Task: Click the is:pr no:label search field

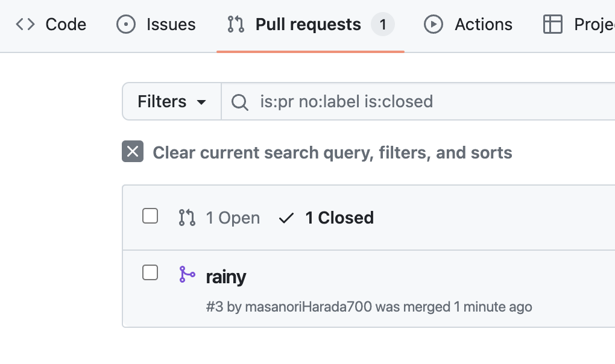Action: pyautogui.click(x=418, y=101)
